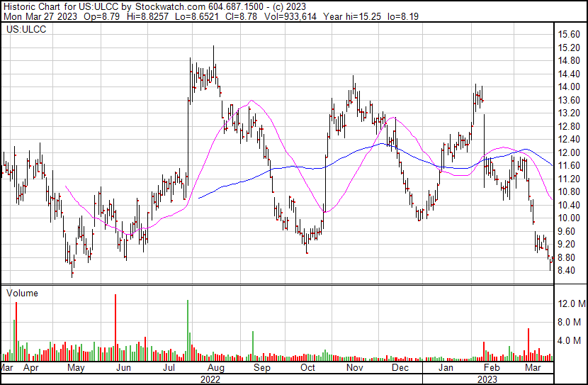Screen dimensions: 588x385
Task: Click the tallest red volume bar before June
Action: 115,326
